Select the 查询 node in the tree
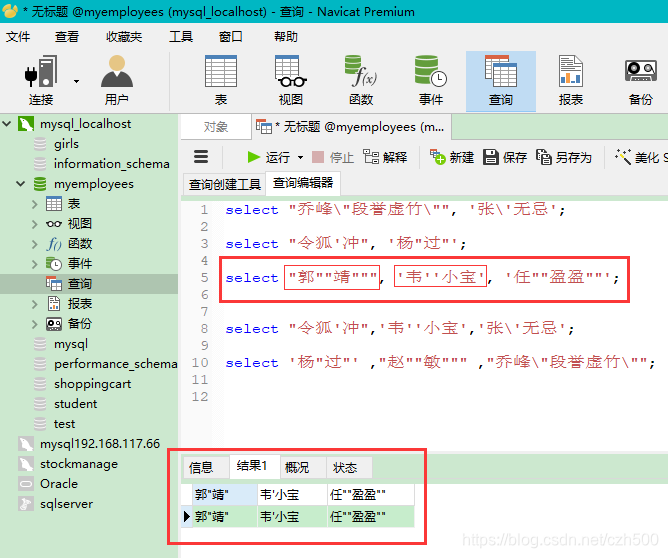Image resolution: width=668 pixels, height=558 pixels. [80, 284]
